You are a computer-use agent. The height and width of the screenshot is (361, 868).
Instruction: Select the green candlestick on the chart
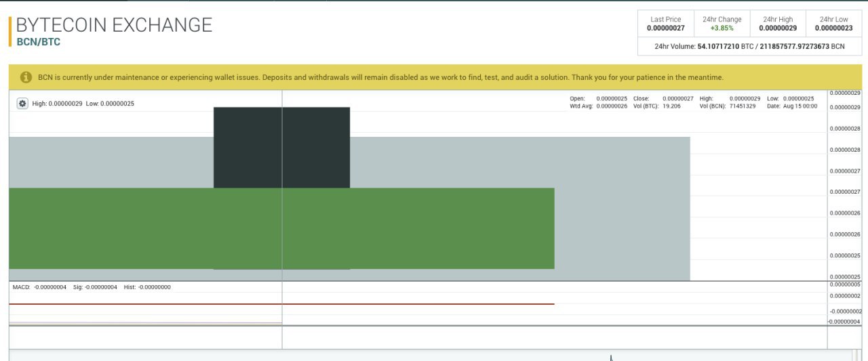(x=281, y=228)
